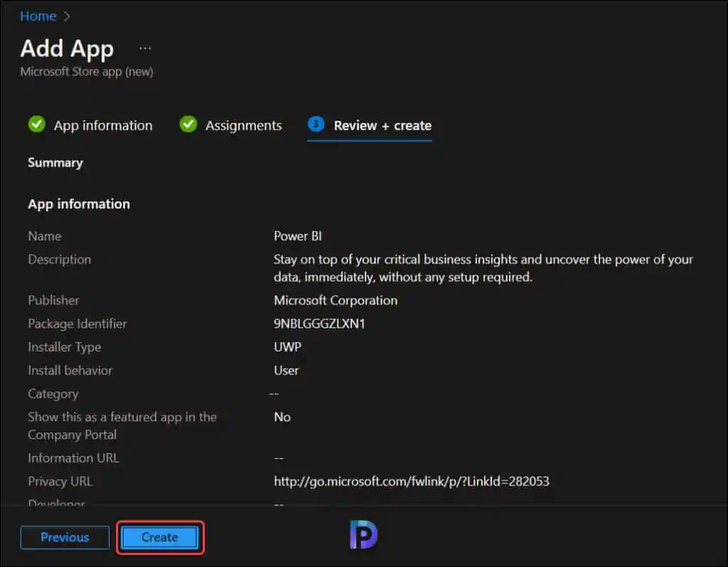Click the Category label
Viewport: 728px width, 567px height.
tap(53, 394)
